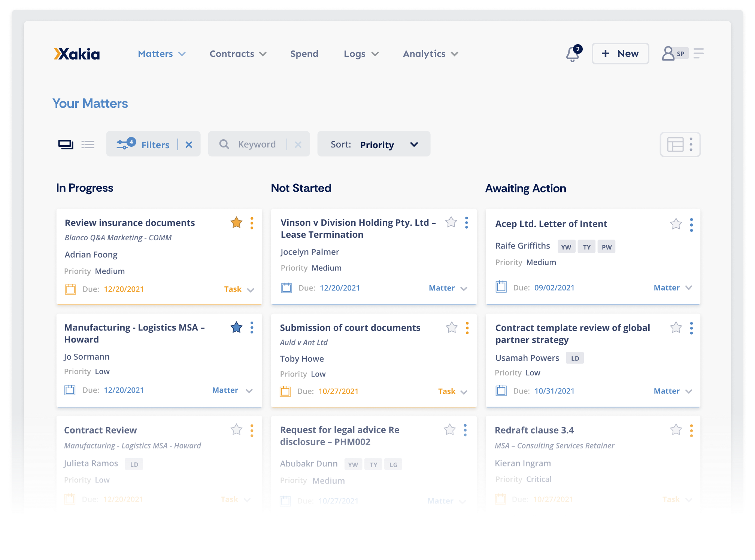This screenshot has width=755, height=560.
Task: Open the table layout options button
Action: (x=680, y=144)
